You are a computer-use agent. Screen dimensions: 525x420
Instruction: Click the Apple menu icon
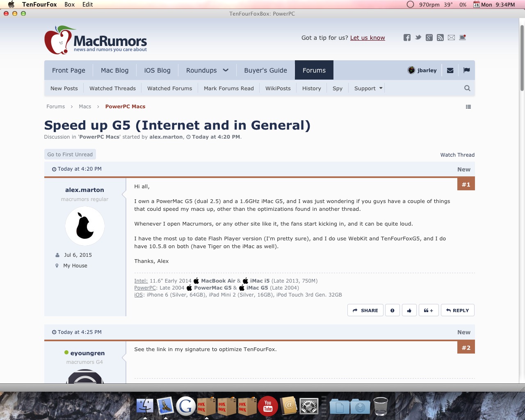click(x=11, y=5)
